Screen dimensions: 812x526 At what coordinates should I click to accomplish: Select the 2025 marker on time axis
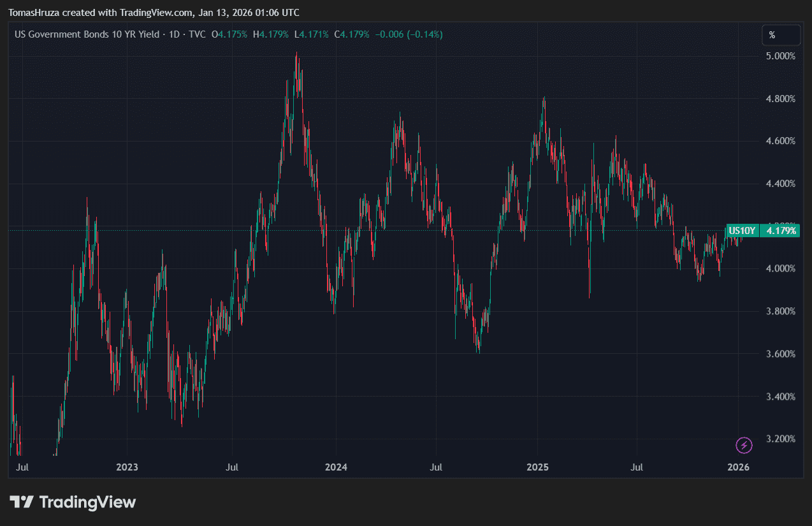[537, 467]
